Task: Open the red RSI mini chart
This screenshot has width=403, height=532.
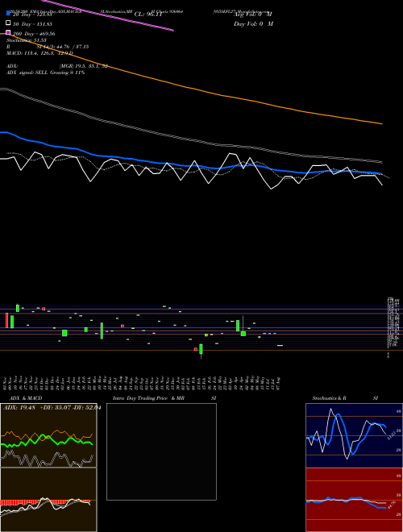Action: [x=354, y=500]
